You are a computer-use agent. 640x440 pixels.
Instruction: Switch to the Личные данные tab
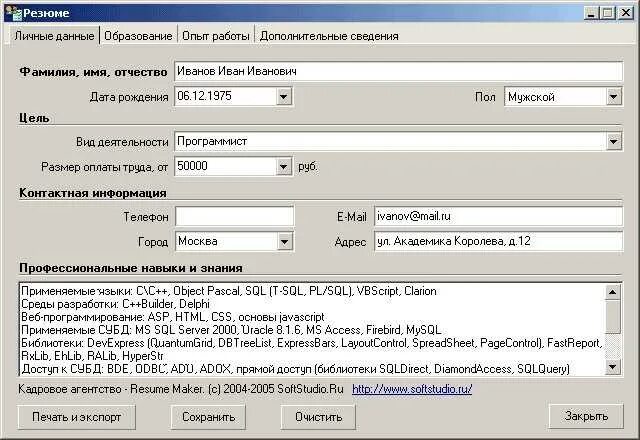[x=54, y=36]
